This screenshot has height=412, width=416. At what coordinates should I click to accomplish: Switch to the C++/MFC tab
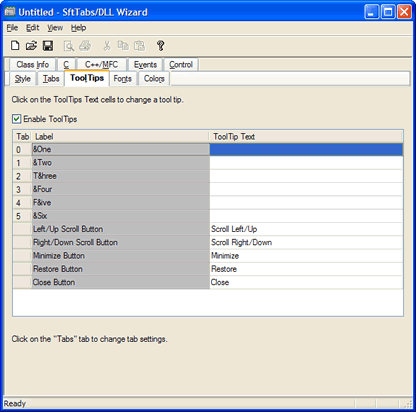click(x=101, y=64)
